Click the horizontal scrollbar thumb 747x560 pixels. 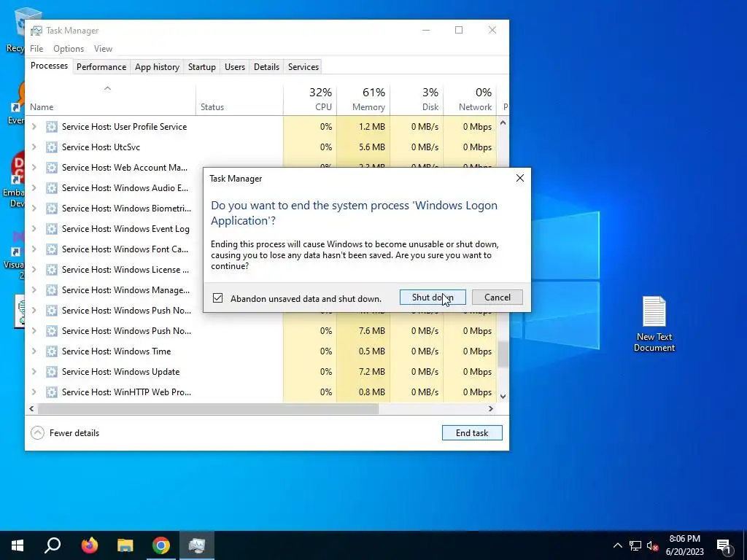pyautogui.click(x=208, y=408)
